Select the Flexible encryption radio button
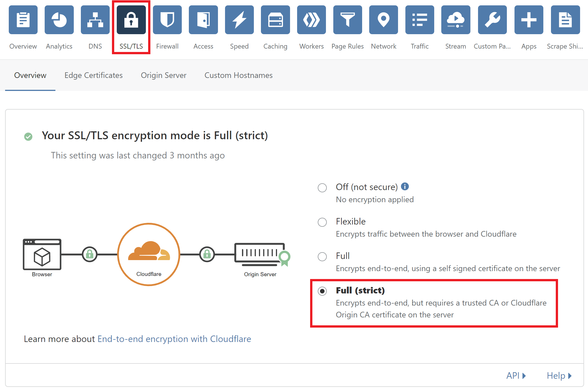This screenshot has height=390, width=588. click(x=322, y=222)
